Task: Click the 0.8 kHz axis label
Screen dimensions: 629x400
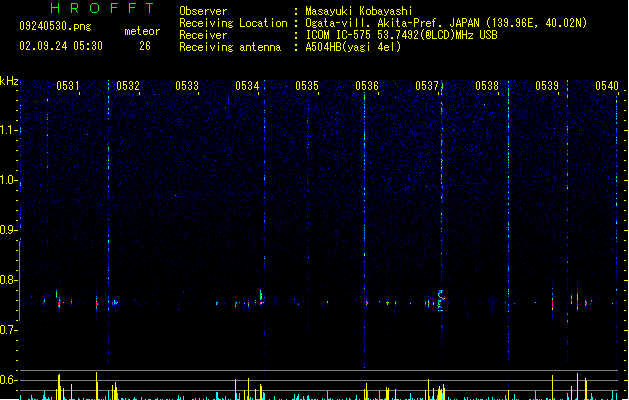Action: coord(8,280)
